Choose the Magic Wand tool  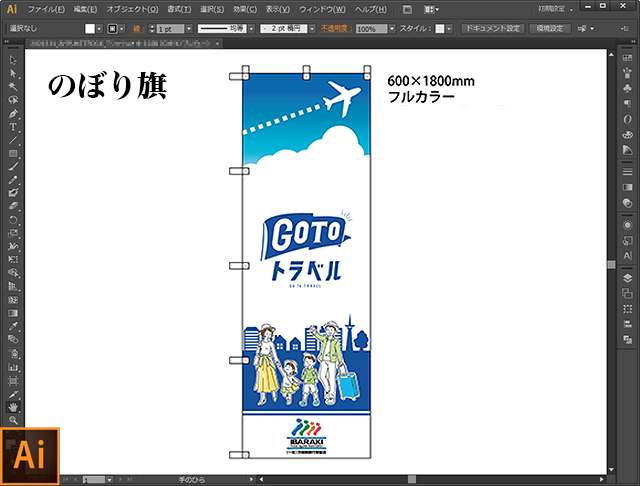(x=13, y=87)
